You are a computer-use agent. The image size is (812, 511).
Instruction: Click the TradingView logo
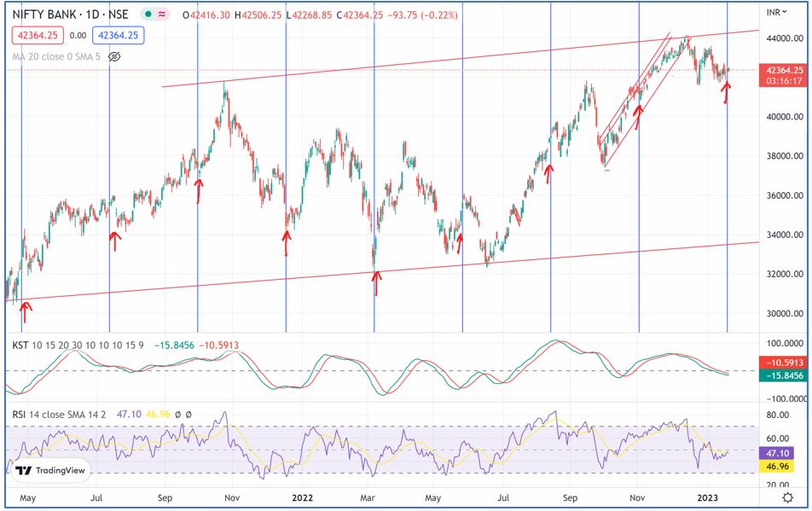pyautogui.click(x=50, y=470)
